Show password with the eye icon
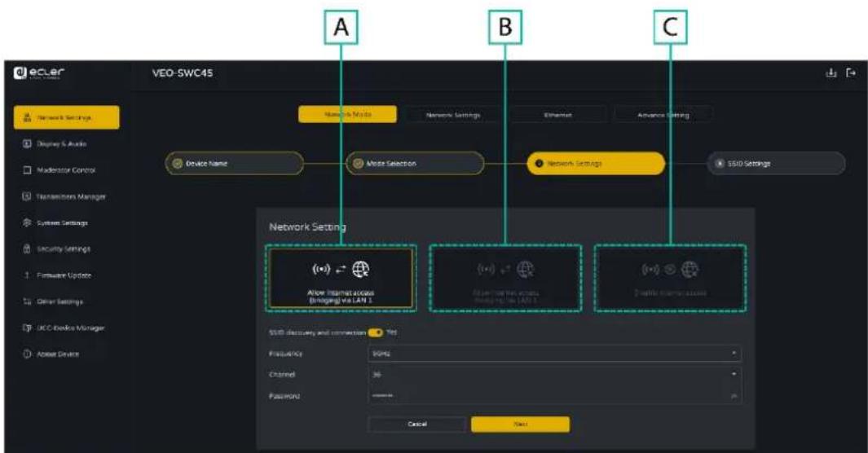The width and height of the screenshot is (868, 453). pyautogui.click(x=734, y=396)
